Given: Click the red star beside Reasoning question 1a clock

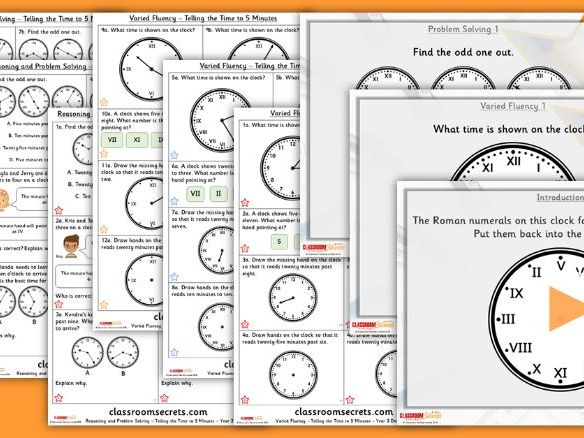Looking at the screenshot, I should 59,210.
